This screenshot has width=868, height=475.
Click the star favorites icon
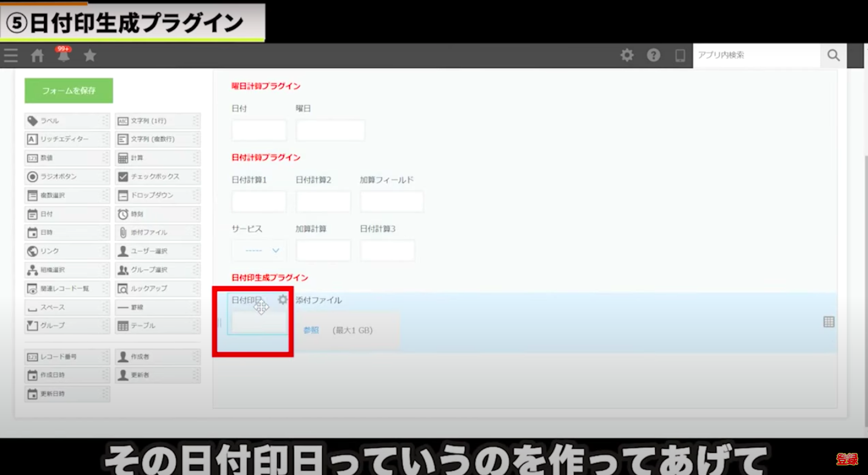90,56
